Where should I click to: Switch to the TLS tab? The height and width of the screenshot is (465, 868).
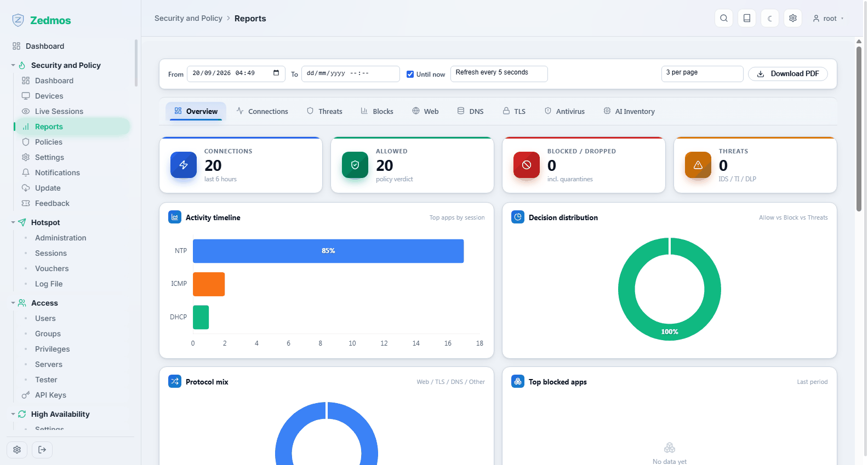[514, 111]
